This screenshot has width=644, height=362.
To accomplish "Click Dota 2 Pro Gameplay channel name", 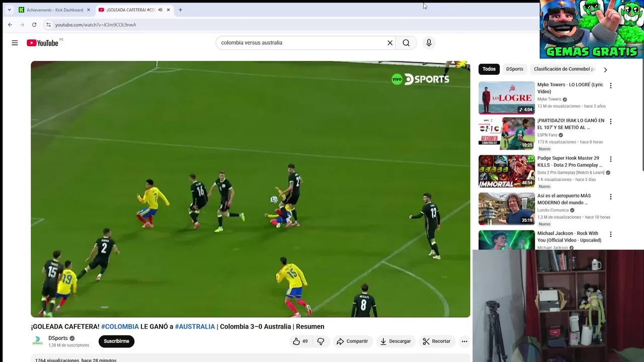I will [571, 172].
